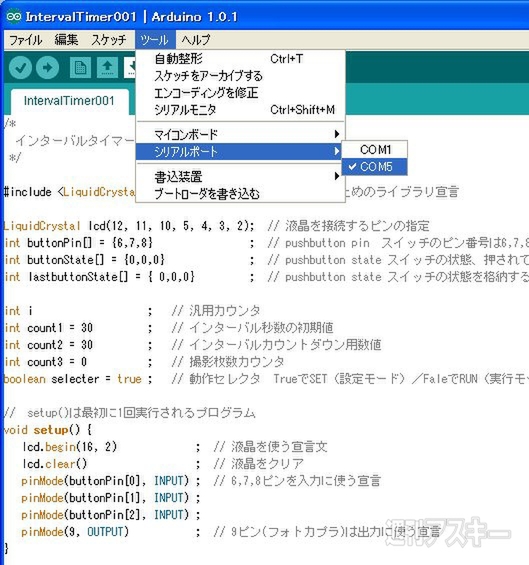Viewport: 529px width, 565px height.
Task: Select the checked COM5 serial port
Action: tap(375, 166)
